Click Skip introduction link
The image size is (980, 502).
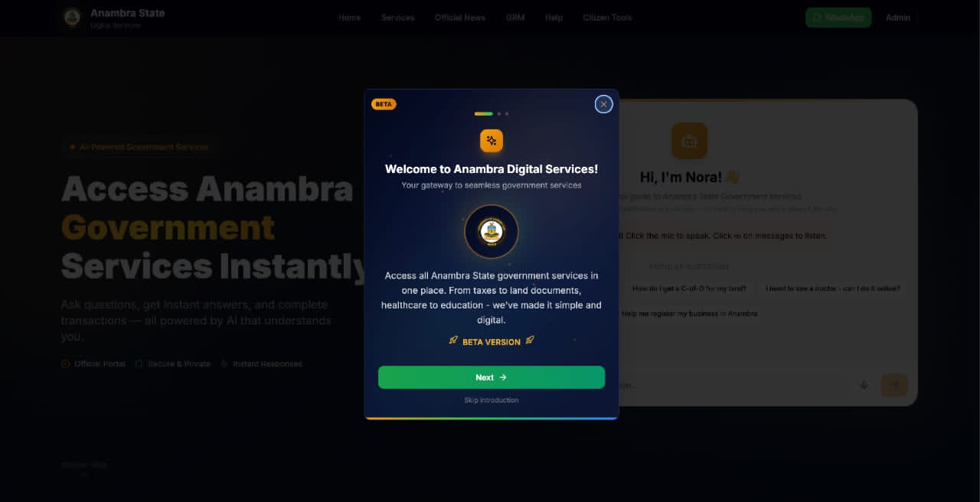pos(492,400)
